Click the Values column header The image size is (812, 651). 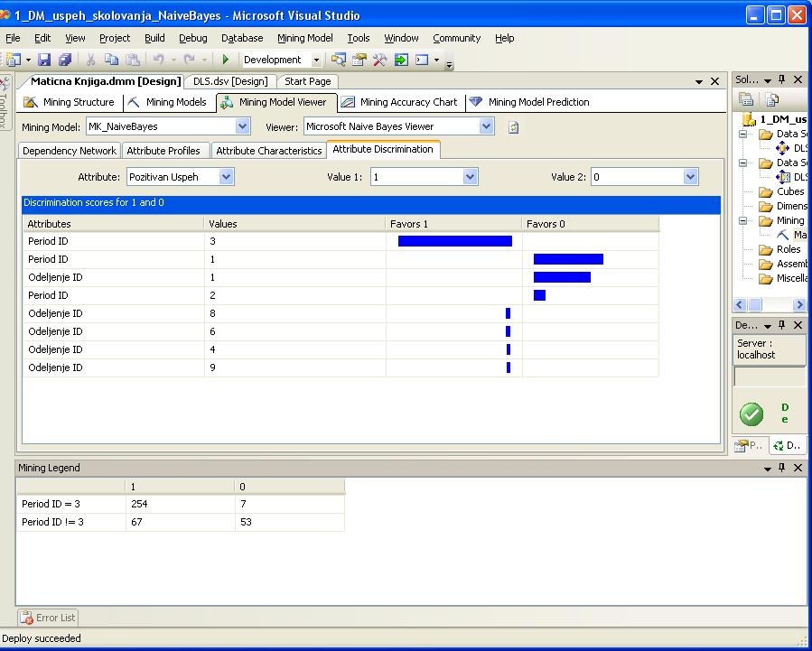point(295,224)
